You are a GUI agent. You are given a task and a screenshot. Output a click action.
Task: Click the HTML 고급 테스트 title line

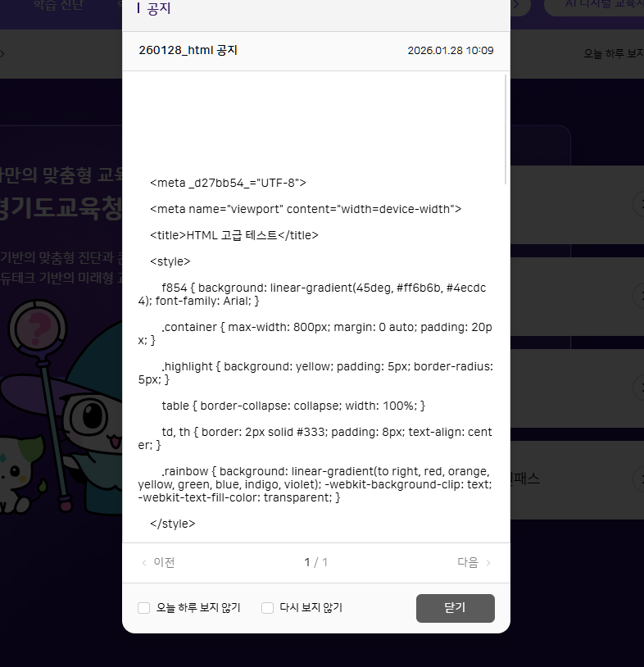pyautogui.click(x=234, y=235)
